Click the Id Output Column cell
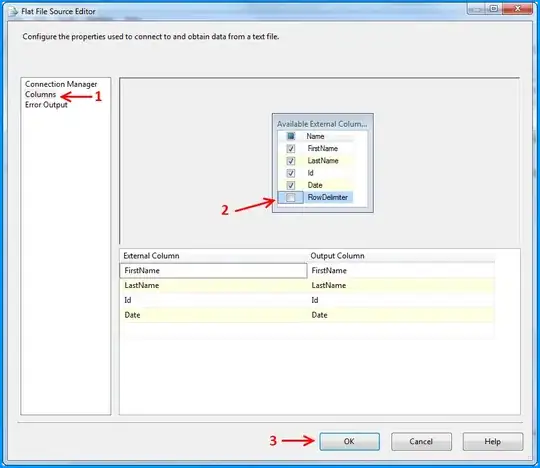Image resolution: width=540 pixels, height=468 pixels. coord(402,300)
